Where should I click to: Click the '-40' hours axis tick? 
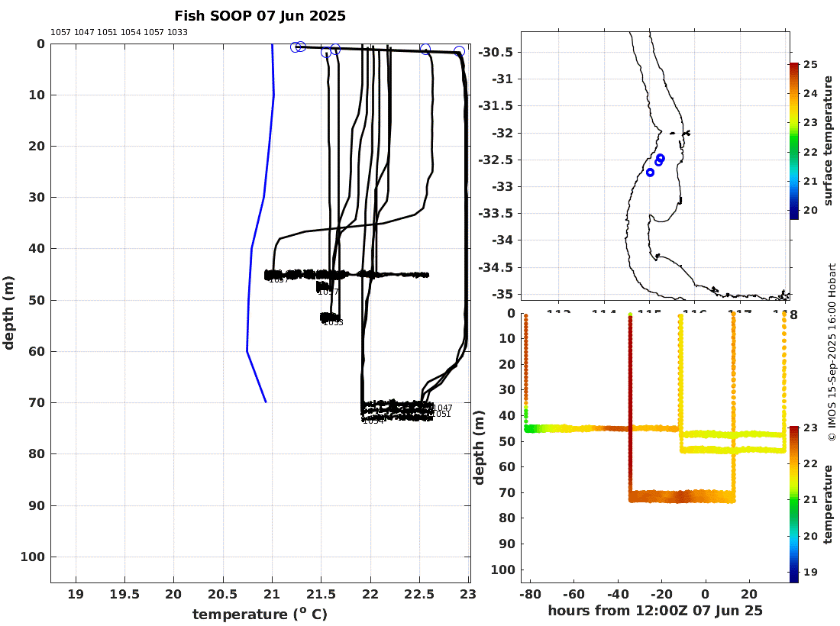618,594
